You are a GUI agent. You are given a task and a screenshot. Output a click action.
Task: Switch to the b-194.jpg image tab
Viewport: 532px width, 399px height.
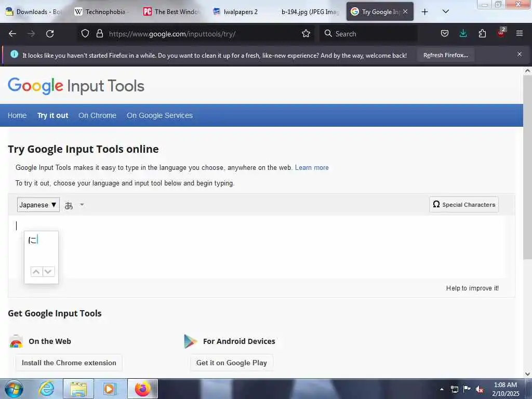[310, 12]
